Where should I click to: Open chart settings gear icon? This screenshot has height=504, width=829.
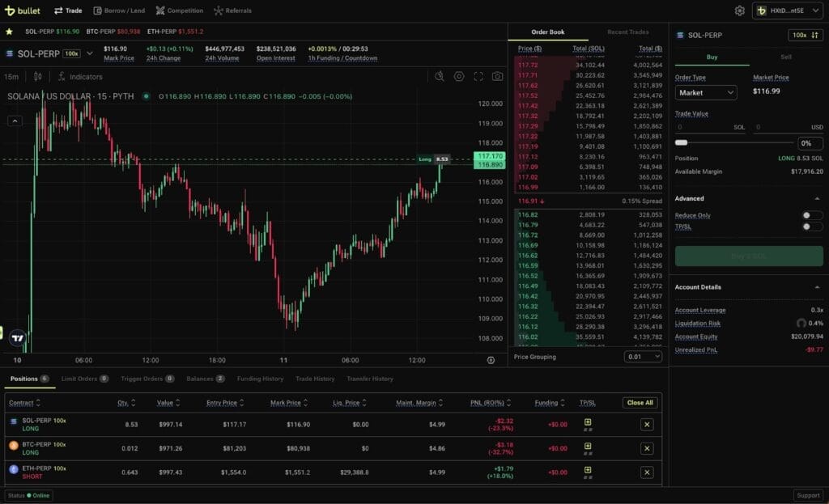[x=459, y=76]
